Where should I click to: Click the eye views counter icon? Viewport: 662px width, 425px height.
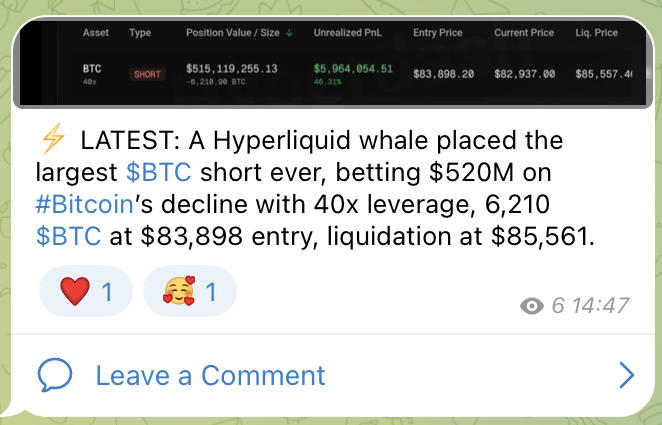click(x=532, y=306)
